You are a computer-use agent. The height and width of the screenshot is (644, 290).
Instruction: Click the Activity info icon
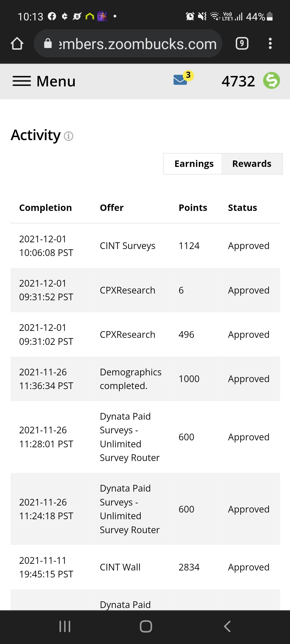[x=68, y=136]
